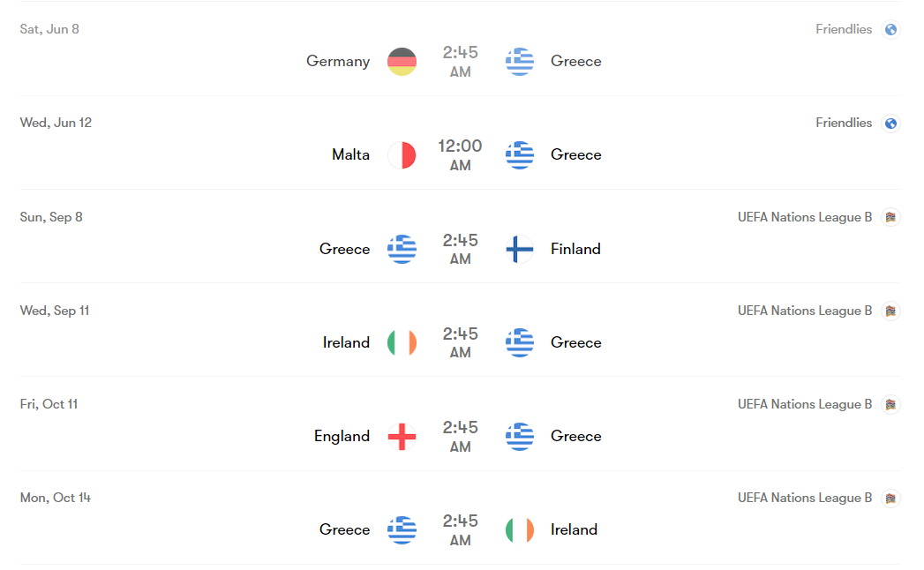Open UEFA Nations League B for Oct 11
This screenshot has height=570, width=924.
click(x=804, y=404)
